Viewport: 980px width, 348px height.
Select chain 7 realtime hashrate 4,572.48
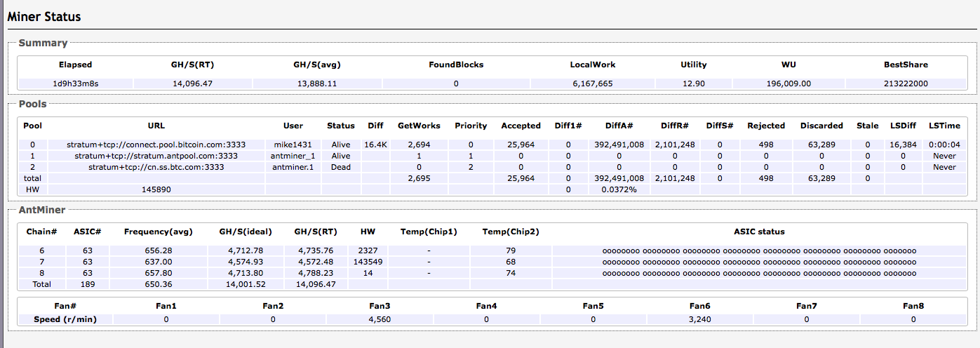pyautogui.click(x=314, y=262)
